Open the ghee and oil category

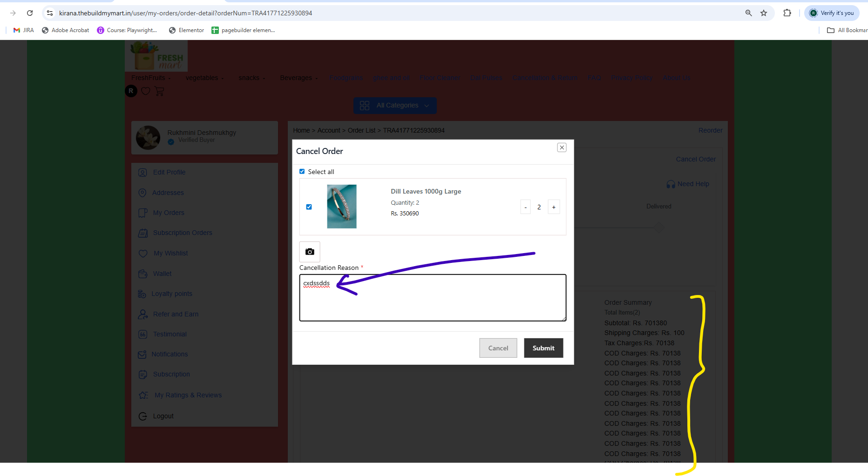(x=391, y=78)
